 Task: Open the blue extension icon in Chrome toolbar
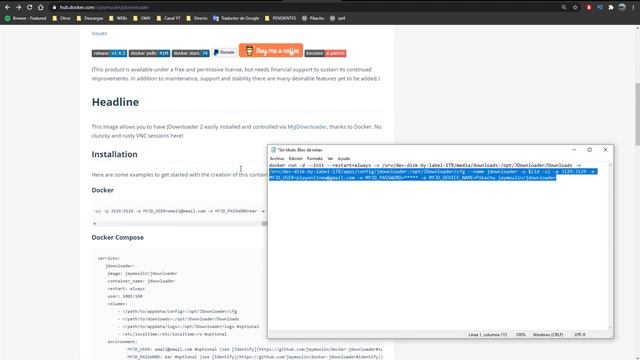click(x=600, y=7)
